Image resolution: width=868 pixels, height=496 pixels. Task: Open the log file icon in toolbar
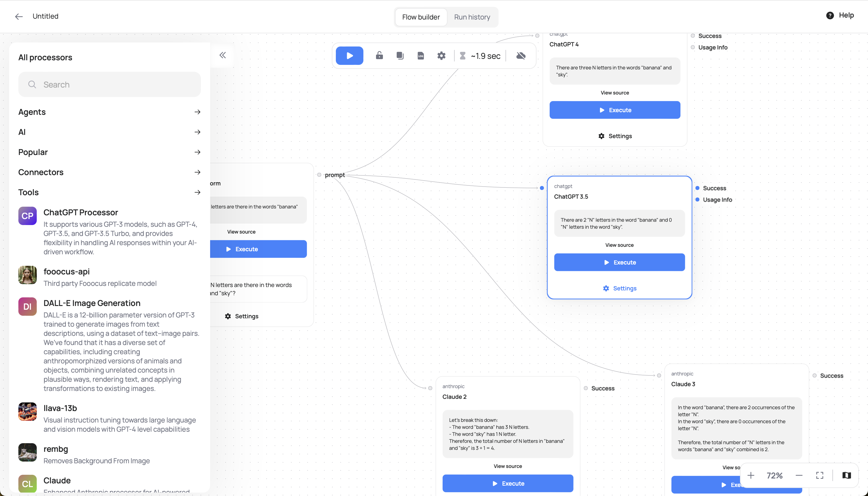pos(421,55)
